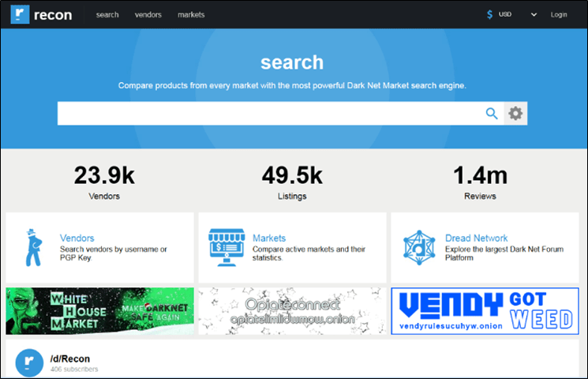Click the Login link
The image size is (588, 379).
[559, 15]
